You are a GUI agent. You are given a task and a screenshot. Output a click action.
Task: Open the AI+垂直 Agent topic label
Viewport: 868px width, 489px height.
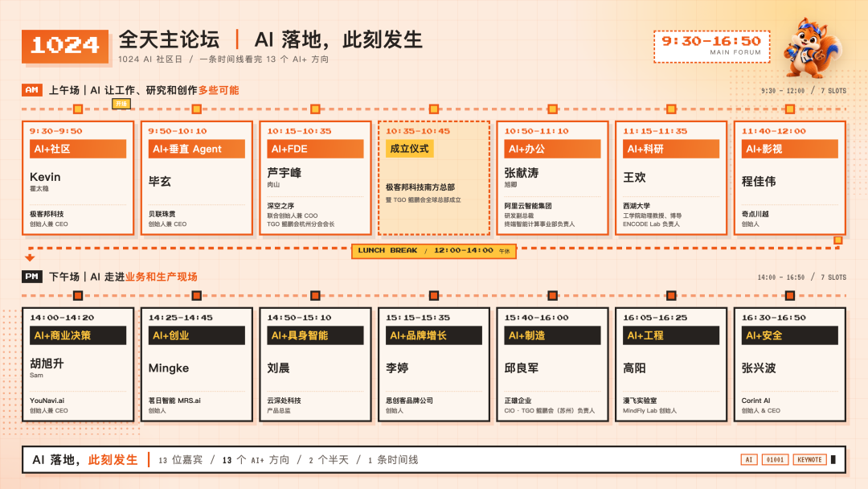[x=197, y=149]
